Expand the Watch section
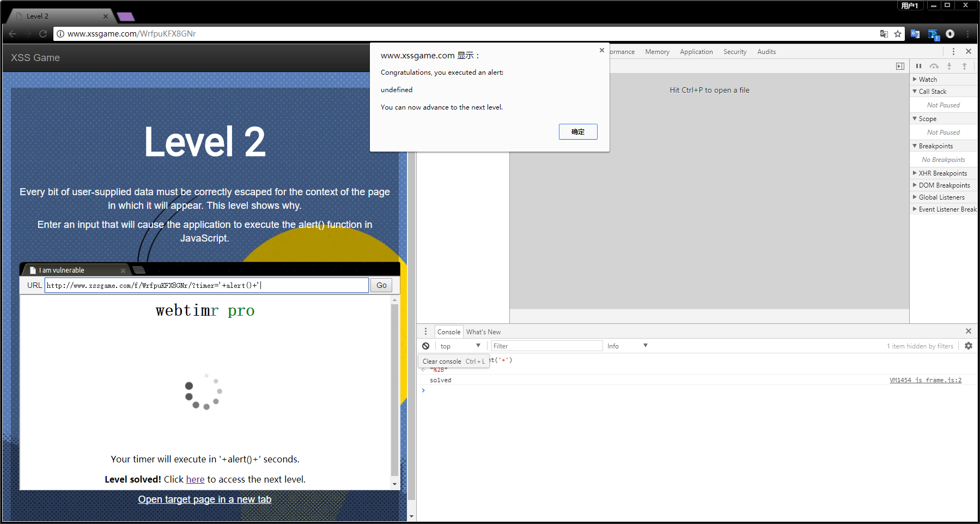The image size is (980, 524). (928, 80)
